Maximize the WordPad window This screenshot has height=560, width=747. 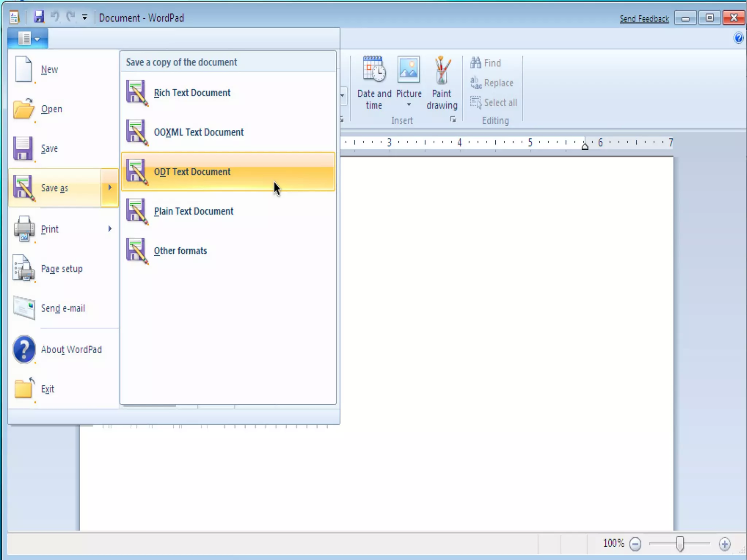point(709,18)
